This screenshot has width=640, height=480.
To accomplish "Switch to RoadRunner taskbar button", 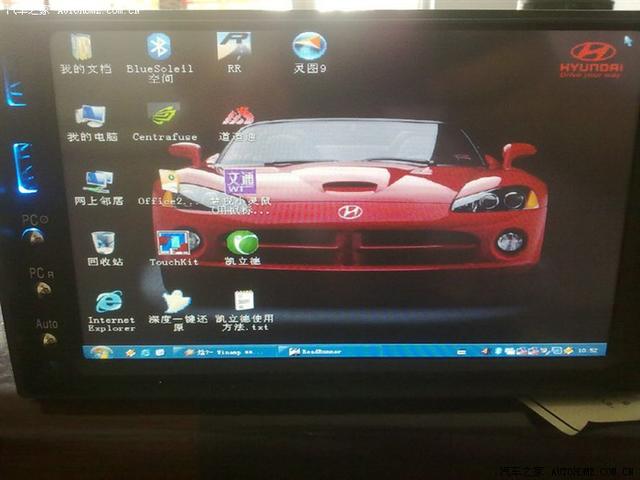I will click(x=327, y=351).
